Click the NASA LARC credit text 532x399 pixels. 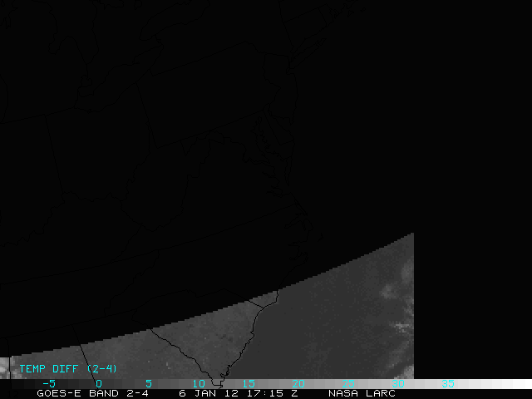pyautogui.click(x=360, y=393)
